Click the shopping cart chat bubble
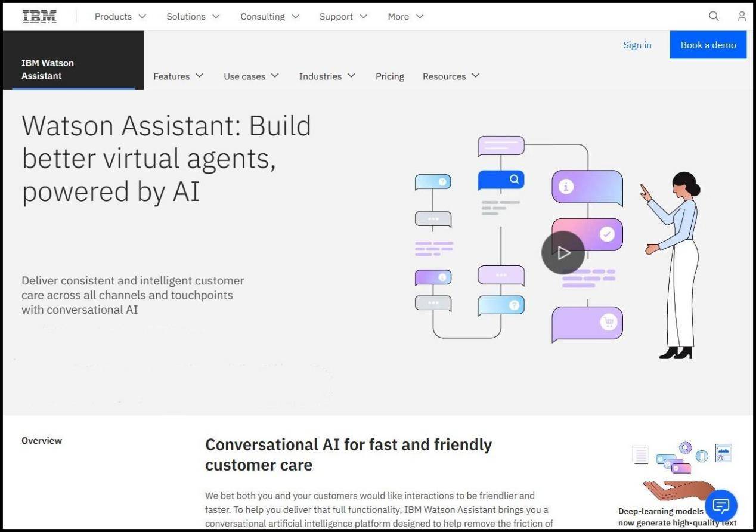 (x=587, y=323)
